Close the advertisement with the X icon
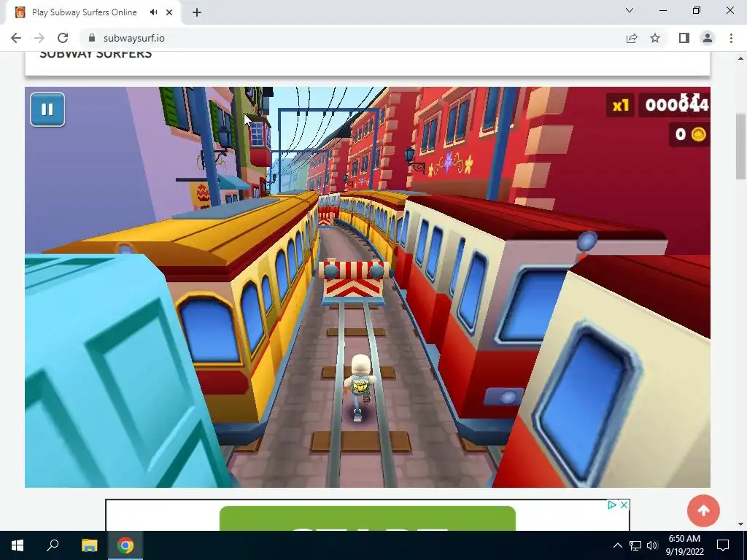Image resolution: width=747 pixels, height=560 pixels. click(x=624, y=505)
